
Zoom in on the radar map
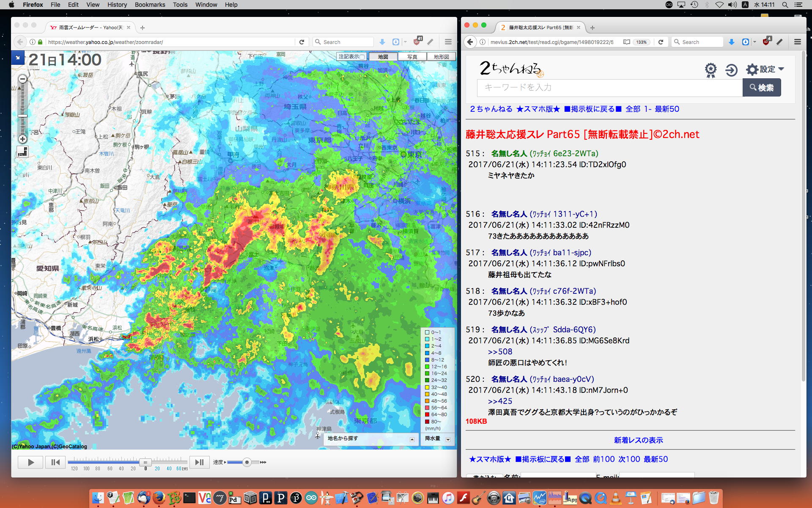(23, 139)
